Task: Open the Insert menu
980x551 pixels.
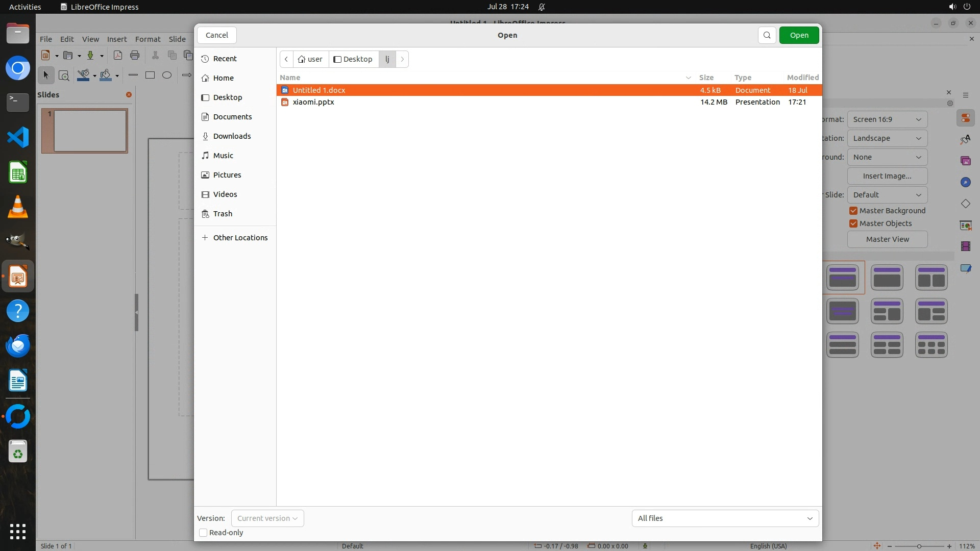Action: pyautogui.click(x=116, y=39)
